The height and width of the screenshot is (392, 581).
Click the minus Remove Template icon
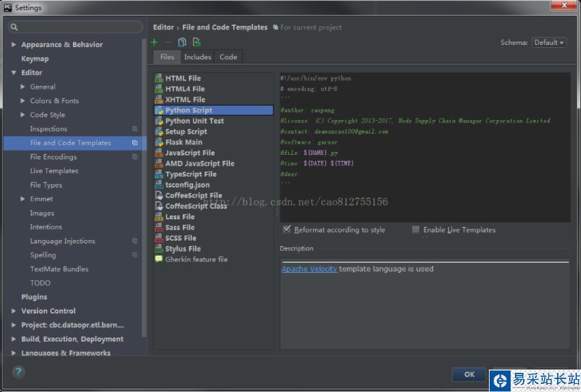point(168,42)
